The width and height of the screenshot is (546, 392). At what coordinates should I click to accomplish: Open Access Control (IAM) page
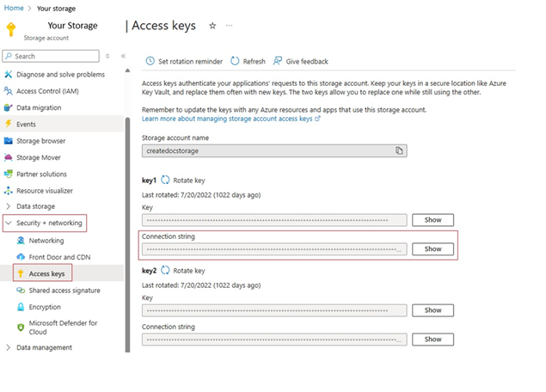coord(47,91)
